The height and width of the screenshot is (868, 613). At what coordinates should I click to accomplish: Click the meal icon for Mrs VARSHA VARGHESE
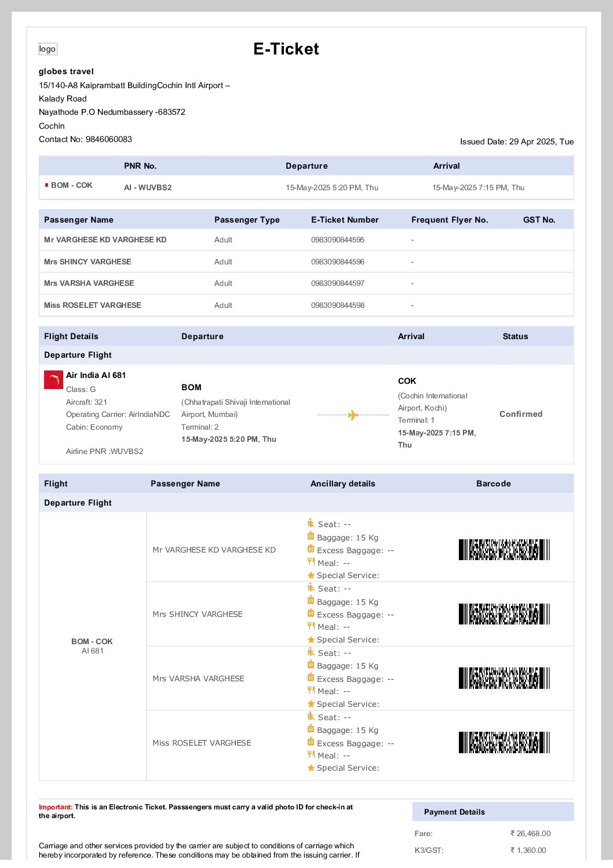pyautogui.click(x=311, y=691)
